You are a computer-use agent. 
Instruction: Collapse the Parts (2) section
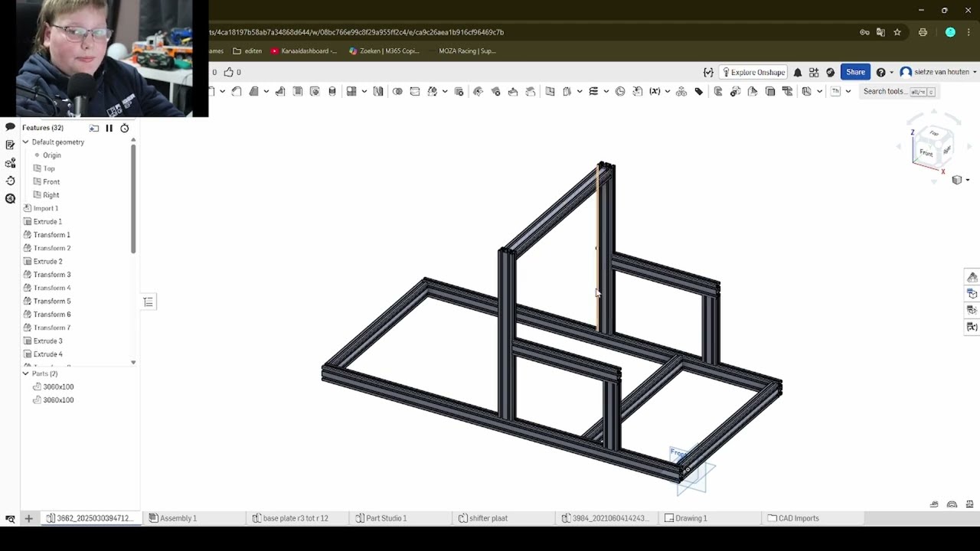(x=25, y=373)
